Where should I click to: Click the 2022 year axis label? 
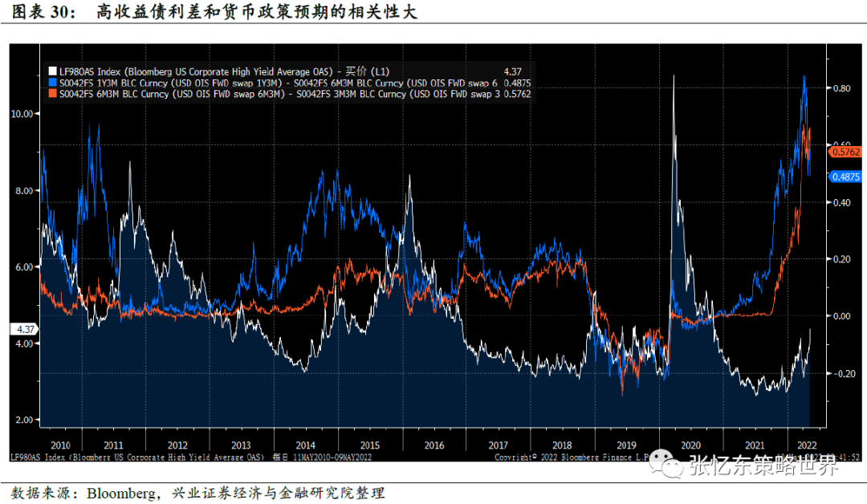807,445
